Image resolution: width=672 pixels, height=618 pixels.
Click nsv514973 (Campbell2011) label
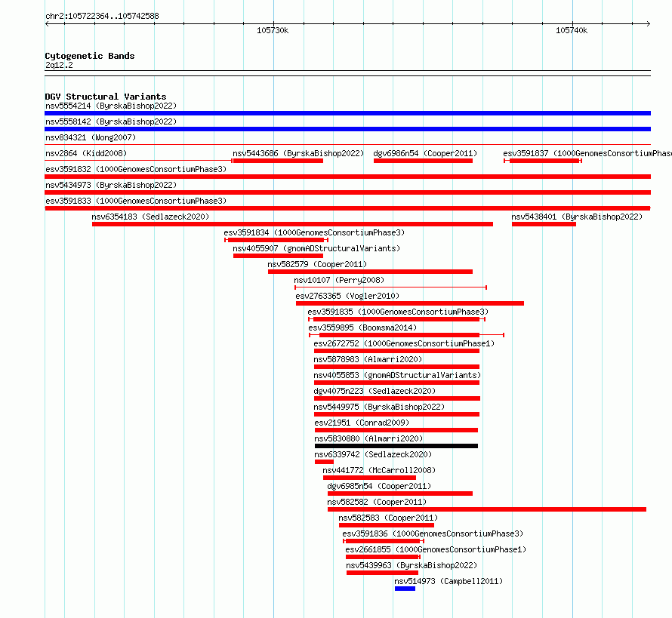click(x=449, y=581)
